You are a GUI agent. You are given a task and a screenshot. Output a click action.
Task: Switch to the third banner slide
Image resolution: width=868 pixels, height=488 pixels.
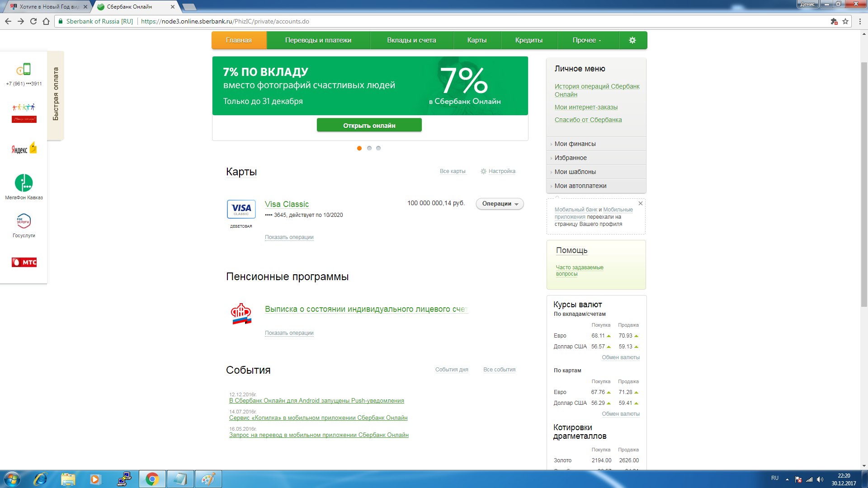pyautogui.click(x=378, y=148)
